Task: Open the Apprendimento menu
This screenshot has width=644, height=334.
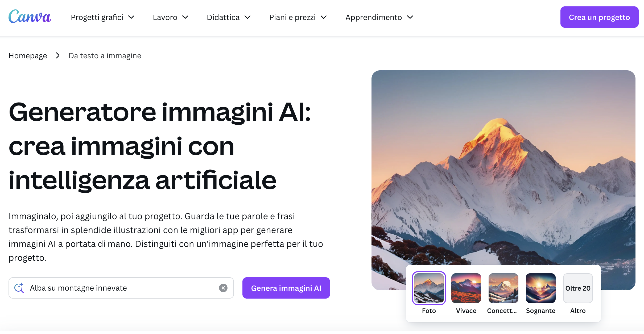Action: tap(379, 17)
